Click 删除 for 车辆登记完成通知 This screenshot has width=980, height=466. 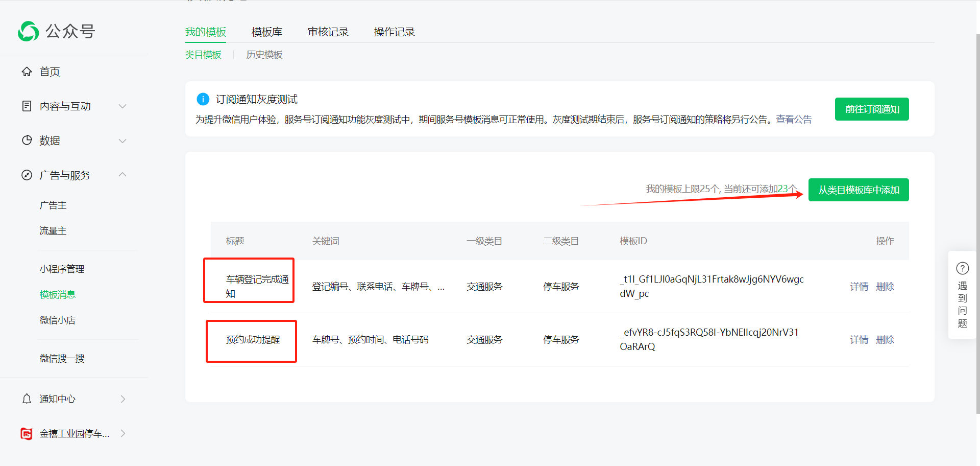tap(885, 287)
